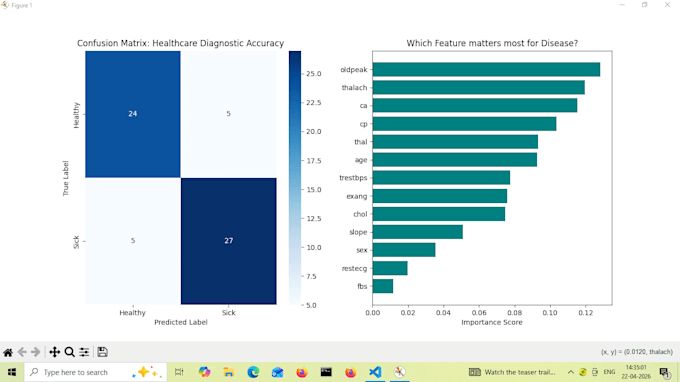
Task: Maximize the Figure 1 window
Action: 644,5
